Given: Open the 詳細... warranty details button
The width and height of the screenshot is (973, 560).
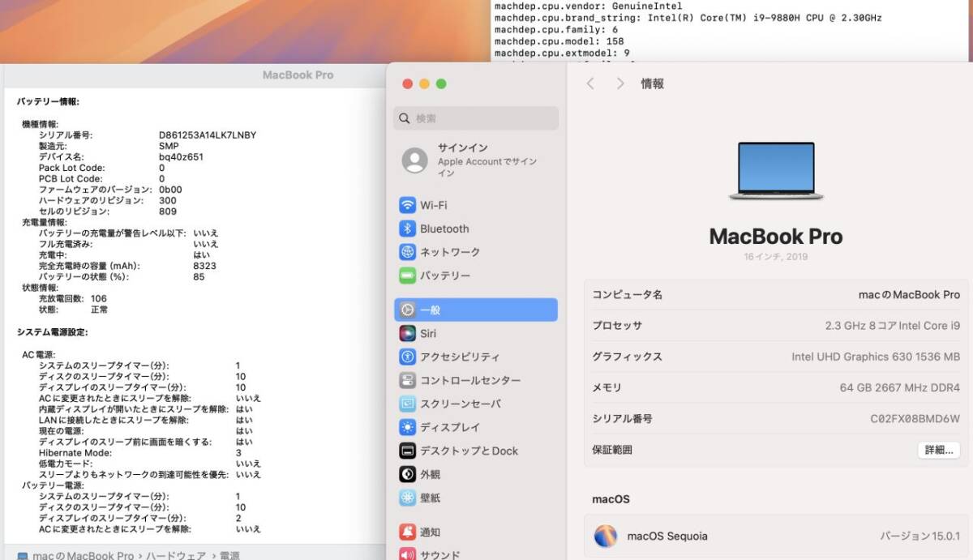Looking at the screenshot, I should pos(938,450).
